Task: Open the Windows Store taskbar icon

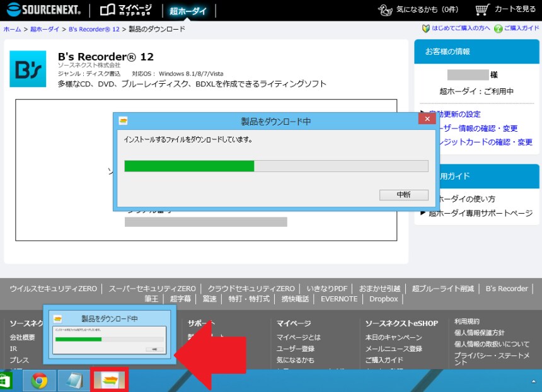Action: pos(6,382)
